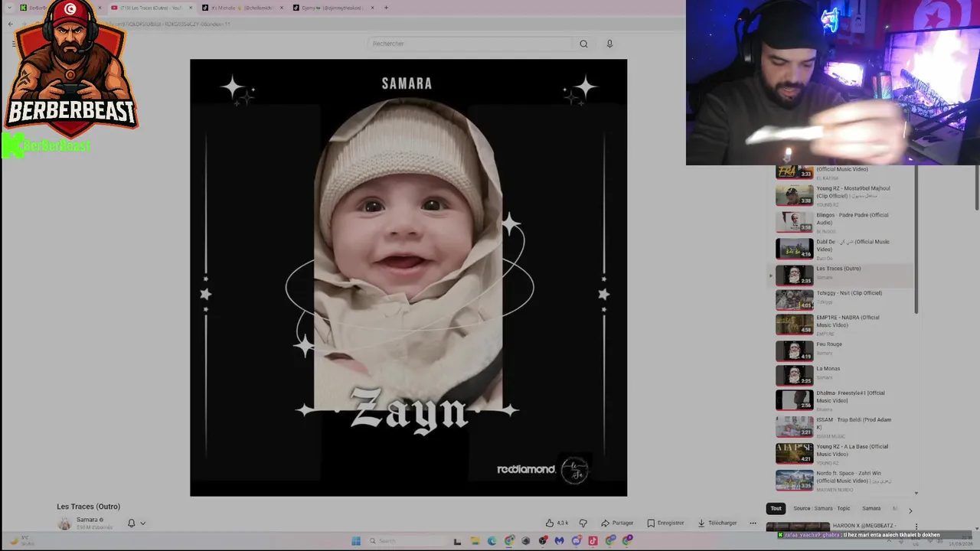The image size is (980, 551).
Task: Show more filter chips with right arrow
Action: [x=910, y=510]
